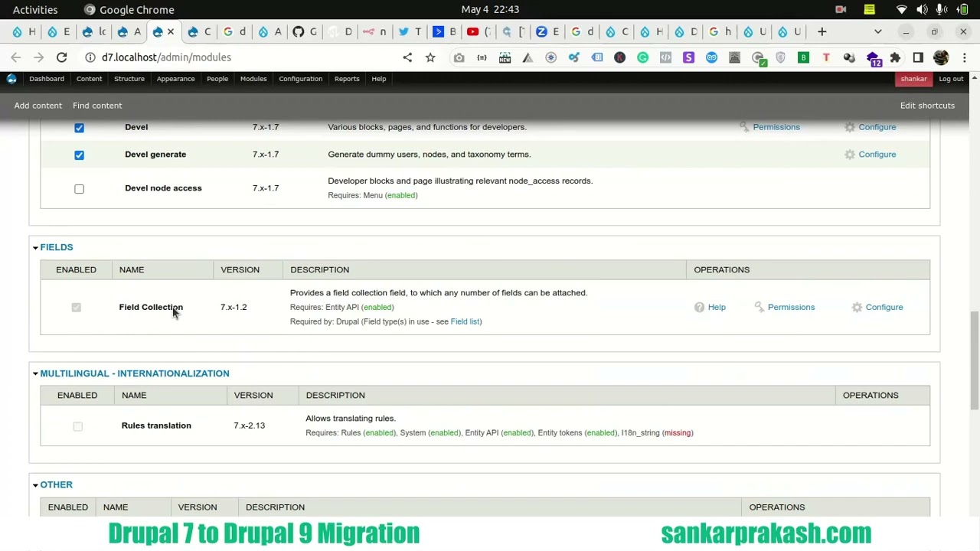
Task: Click the Rules translation module name
Action: click(x=156, y=425)
